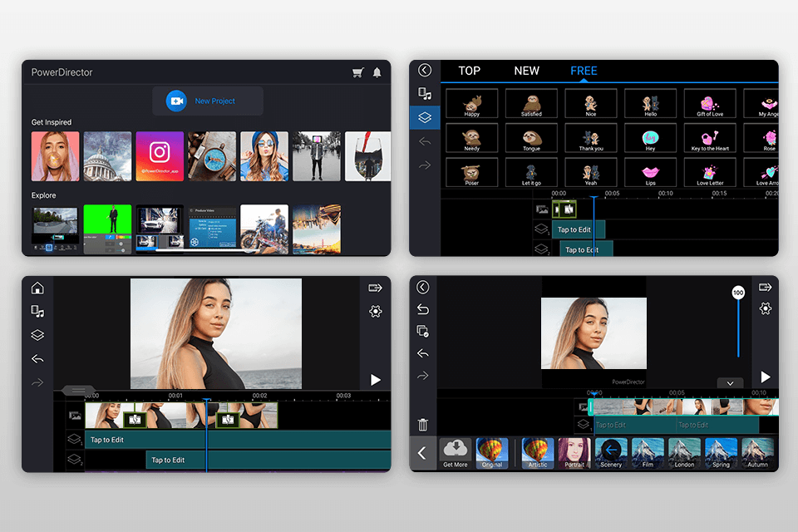Click the export icon in the bottom-right editor

tap(765, 288)
